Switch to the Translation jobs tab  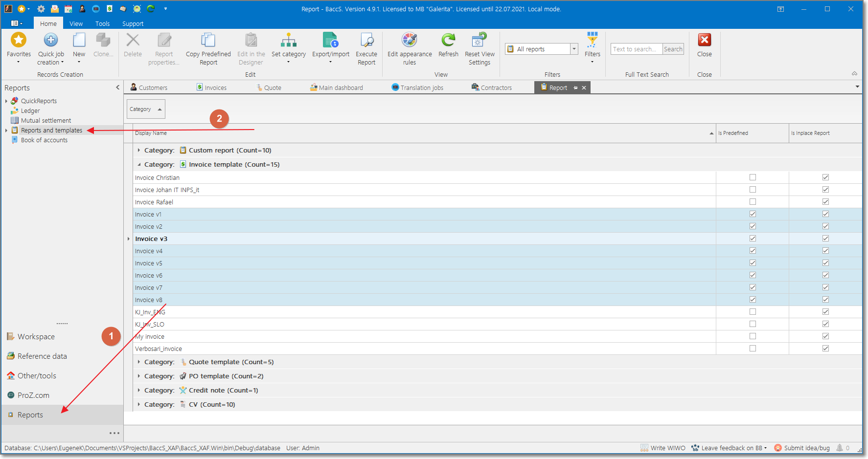pyautogui.click(x=417, y=87)
